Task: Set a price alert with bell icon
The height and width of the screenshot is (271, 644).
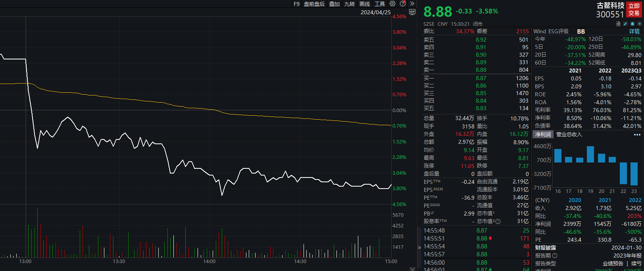Action: point(632,24)
